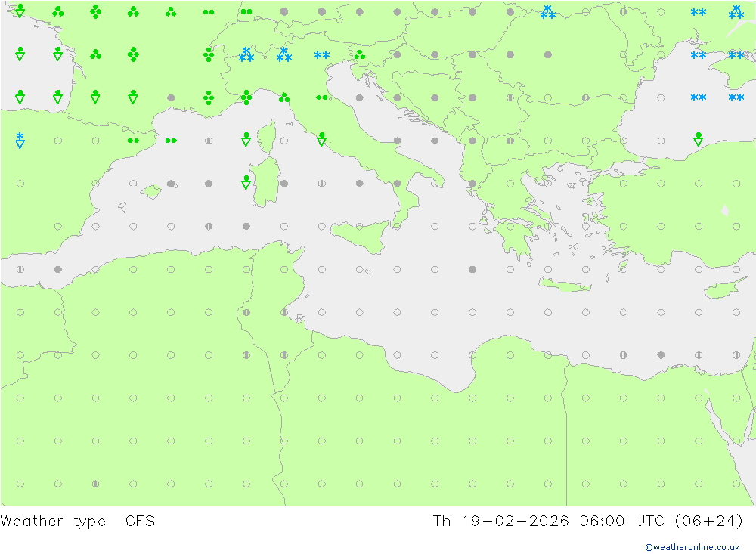Image resolution: width=756 pixels, height=554 pixels.
Task: Open the weatheronline.co.uk copyright link
Action: click(x=692, y=546)
